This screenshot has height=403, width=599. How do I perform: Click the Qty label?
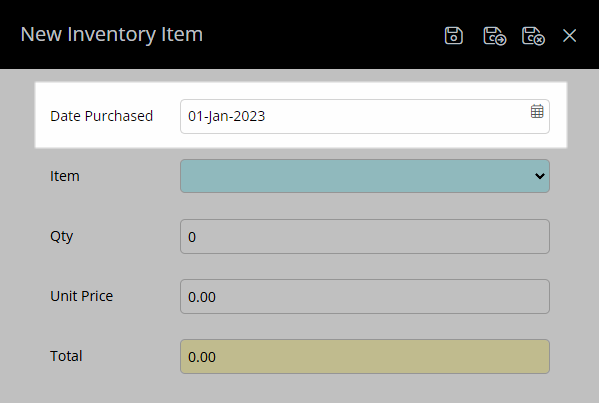pyautogui.click(x=62, y=236)
